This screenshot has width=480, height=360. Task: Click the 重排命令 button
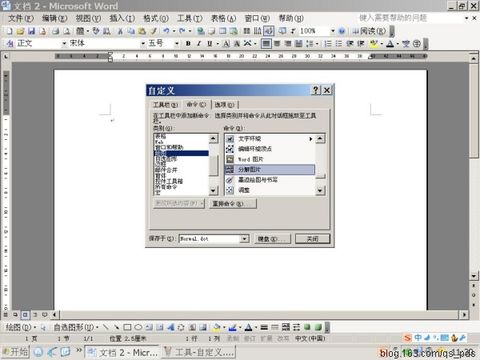pyautogui.click(x=233, y=203)
